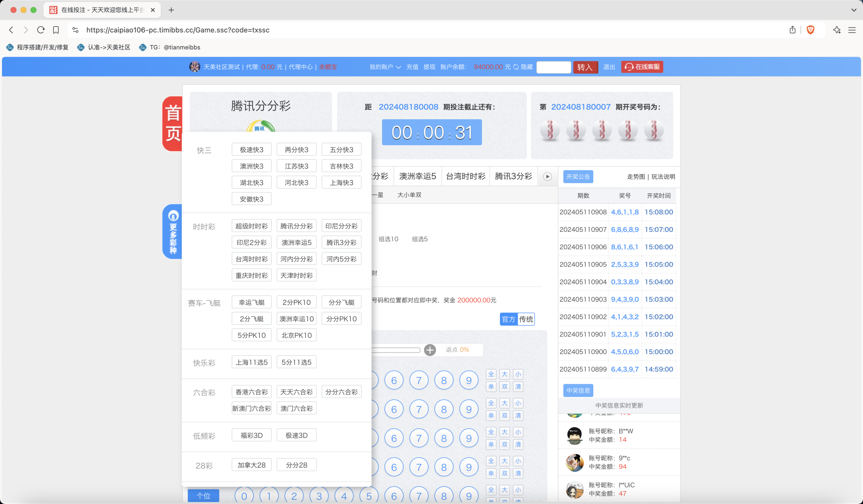Open a new browser tab

[x=171, y=10]
